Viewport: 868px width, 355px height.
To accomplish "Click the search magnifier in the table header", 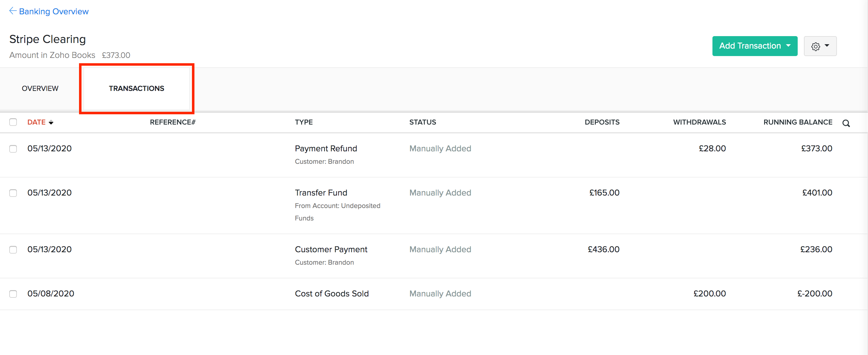I will 846,123.
